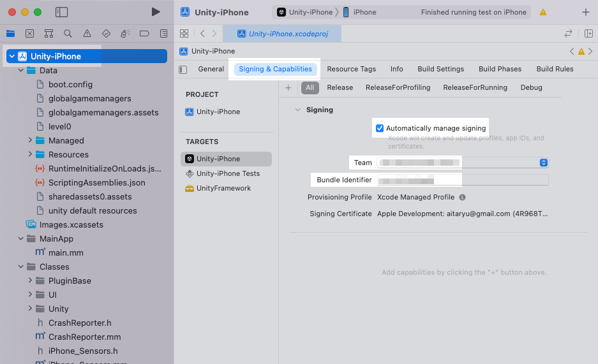Collapse the Classes group
Viewport: 598px width, 364px height.
tap(21, 266)
